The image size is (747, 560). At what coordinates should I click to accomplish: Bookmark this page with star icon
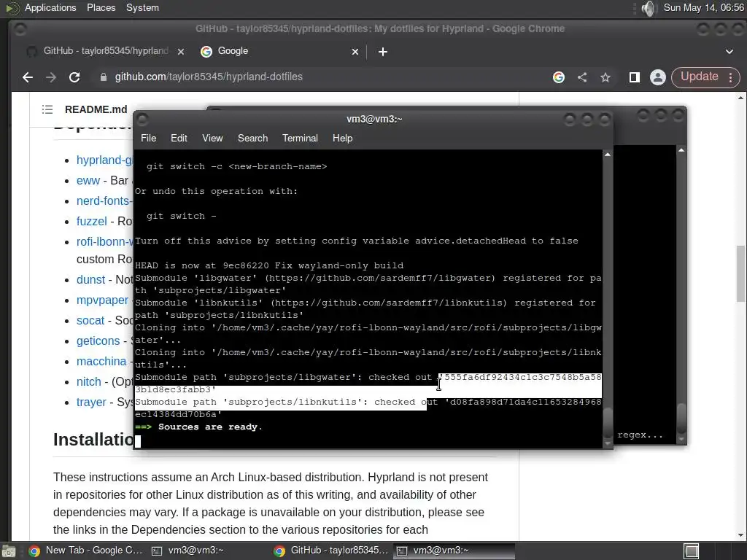[x=605, y=77]
